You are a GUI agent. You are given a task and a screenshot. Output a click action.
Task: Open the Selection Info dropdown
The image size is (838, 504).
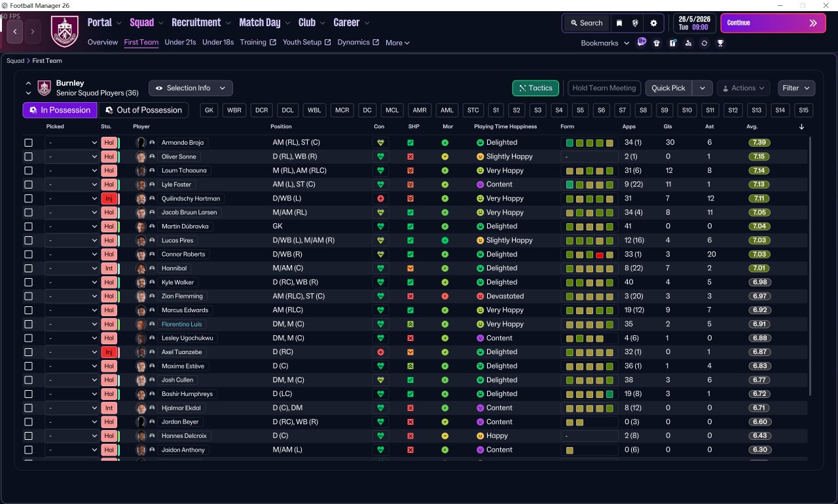[x=191, y=88]
